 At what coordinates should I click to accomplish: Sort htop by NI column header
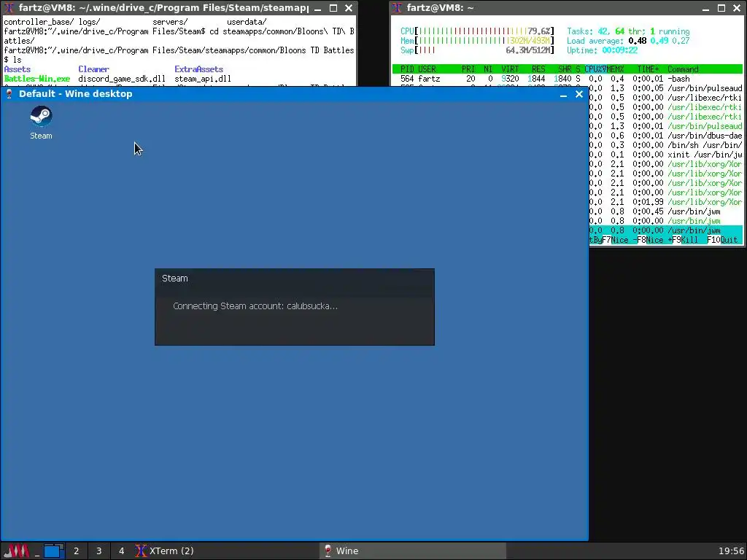pos(488,69)
